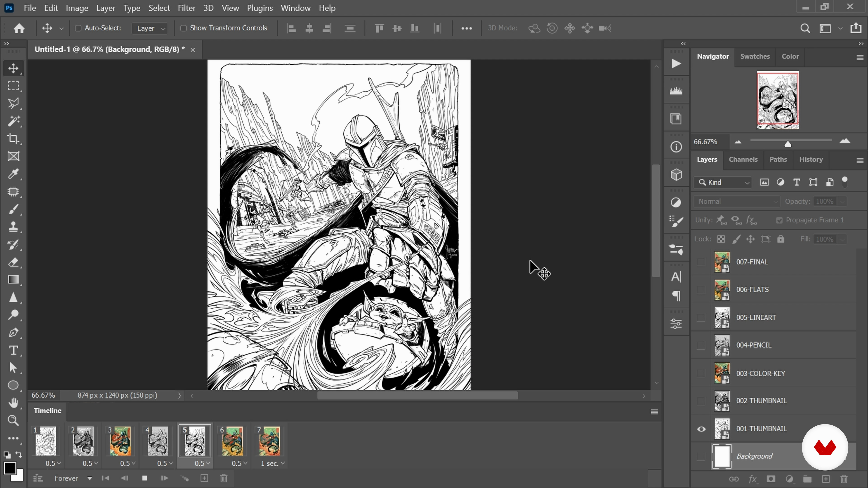Open the Timeline panel menu
Screen dimensions: 868x488
[654, 412]
